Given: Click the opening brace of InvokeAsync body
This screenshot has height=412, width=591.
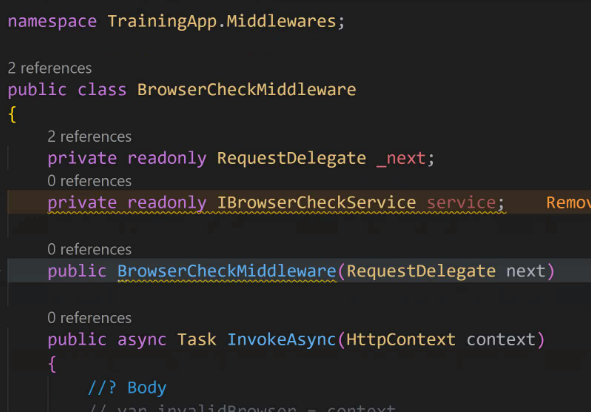Looking at the screenshot, I should (x=52, y=364).
